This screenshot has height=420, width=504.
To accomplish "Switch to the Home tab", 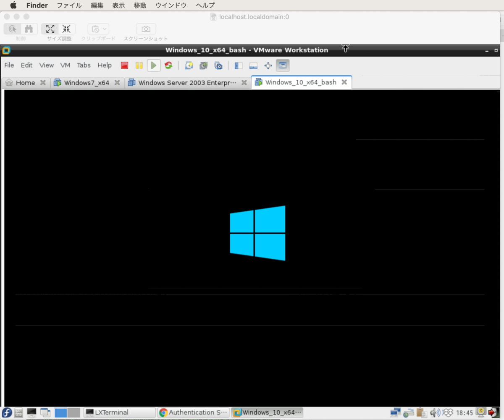I will pos(26,83).
